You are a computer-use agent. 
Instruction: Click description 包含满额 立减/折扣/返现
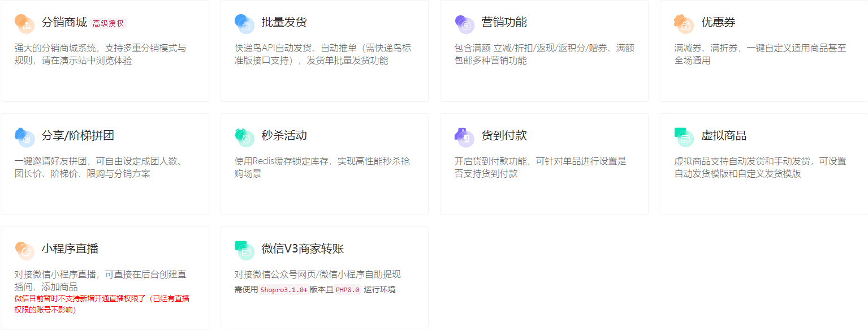click(x=544, y=54)
